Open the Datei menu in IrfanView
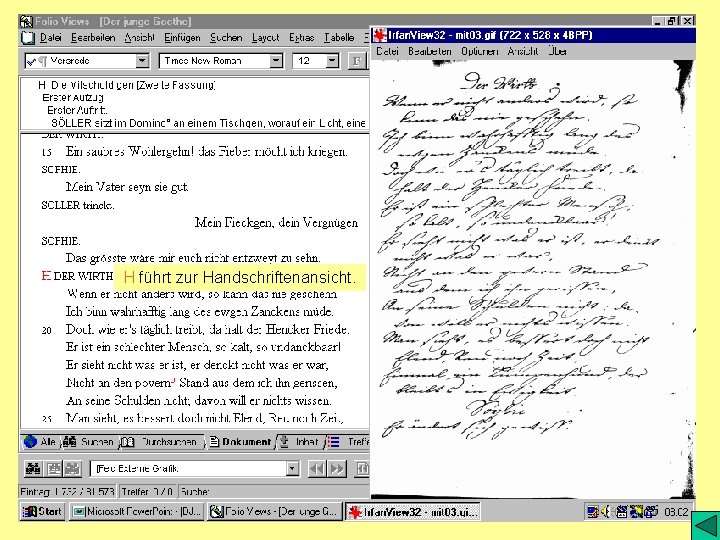Image resolution: width=720 pixels, height=540 pixels. (x=387, y=51)
